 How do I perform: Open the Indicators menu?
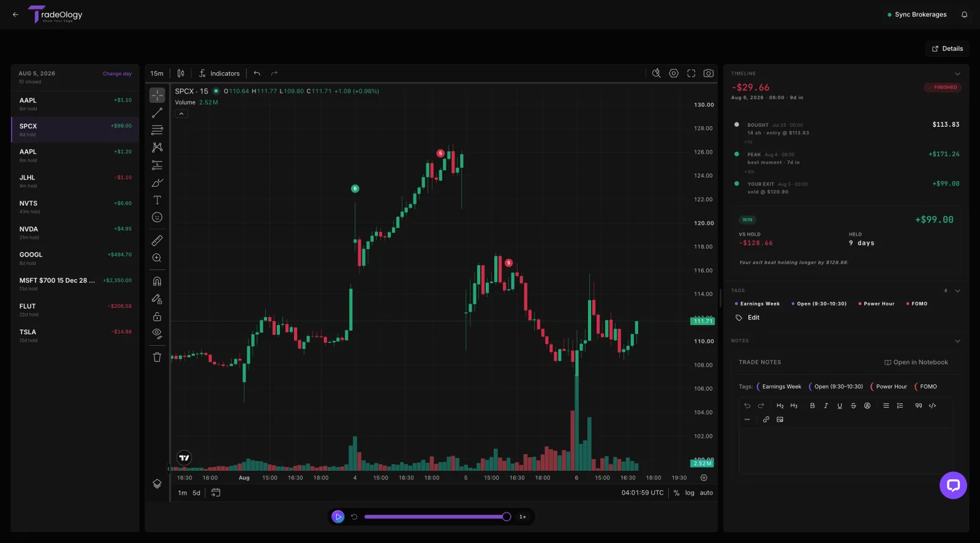pyautogui.click(x=219, y=73)
